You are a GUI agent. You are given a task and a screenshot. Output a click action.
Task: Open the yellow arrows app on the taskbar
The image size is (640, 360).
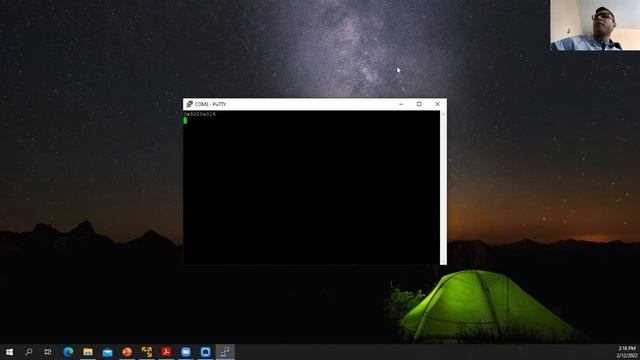(x=147, y=351)
